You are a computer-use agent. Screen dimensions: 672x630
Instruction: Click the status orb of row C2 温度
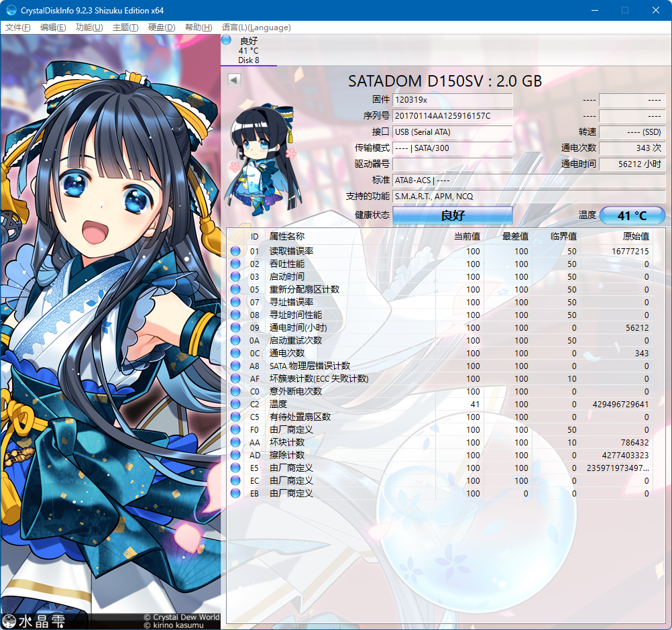point(235,404)
